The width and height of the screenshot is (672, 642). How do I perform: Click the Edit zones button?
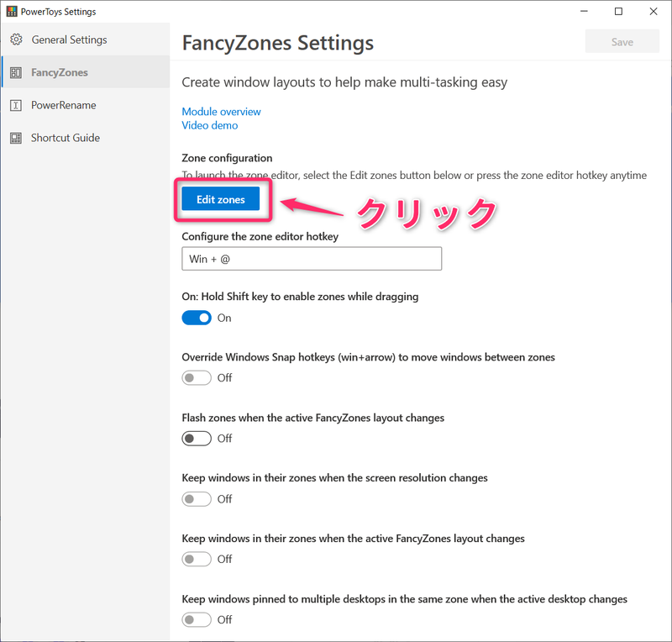click(x=221, y=199)
